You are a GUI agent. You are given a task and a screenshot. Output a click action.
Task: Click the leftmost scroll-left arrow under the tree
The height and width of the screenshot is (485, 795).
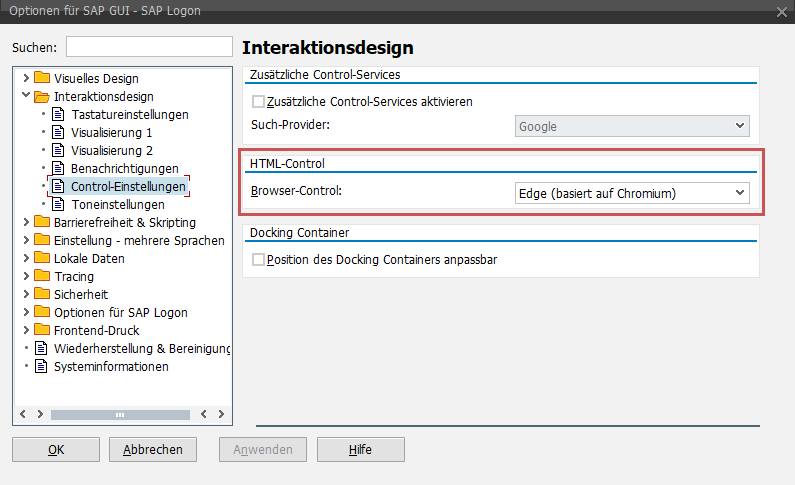tap(23, 414)
